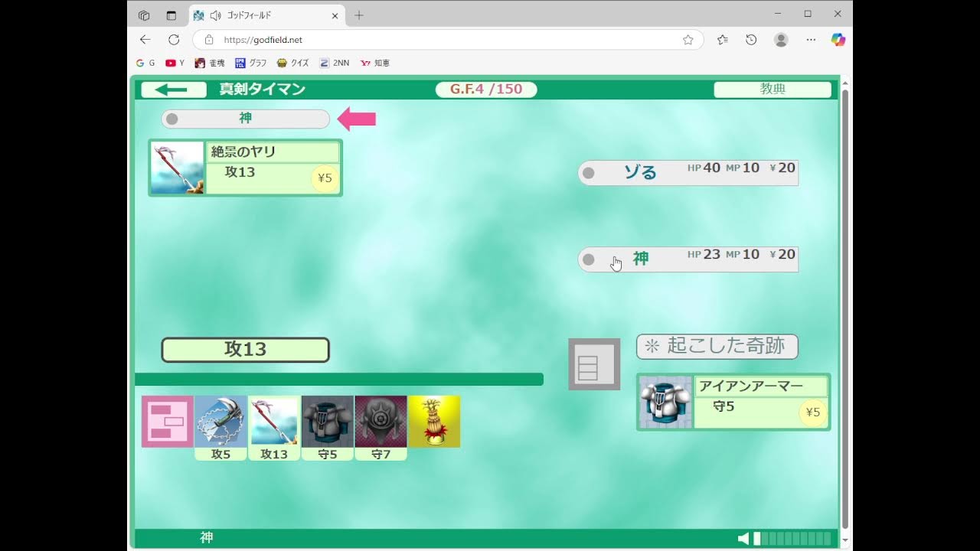This screenshot has height=551, width=980.
Task: Switch to the ゴッドフィールド browser tab
Action: [x=260, y=15]
